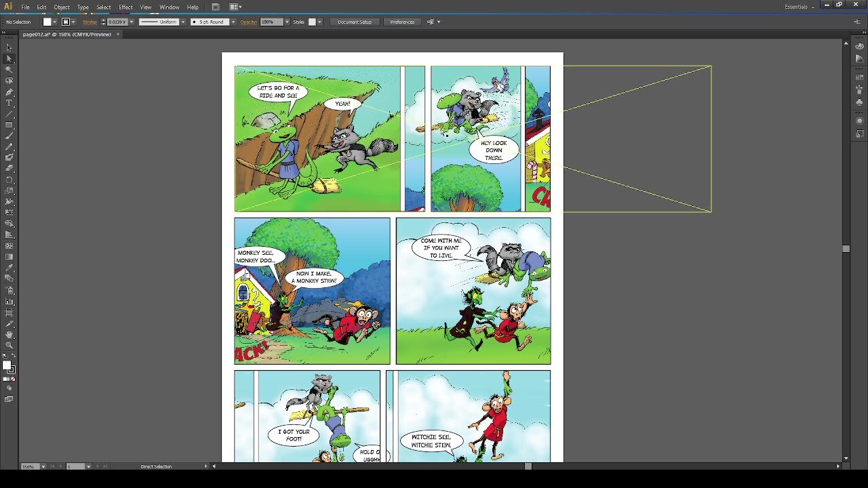Click the horizontal scrollbar handle
This screenshot has width=868, height=488.
coord(528,466)
